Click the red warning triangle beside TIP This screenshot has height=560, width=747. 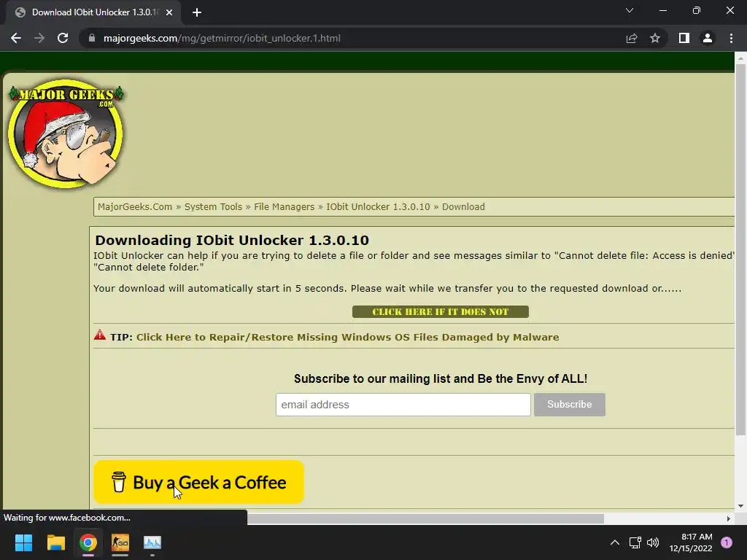[99, 335]
